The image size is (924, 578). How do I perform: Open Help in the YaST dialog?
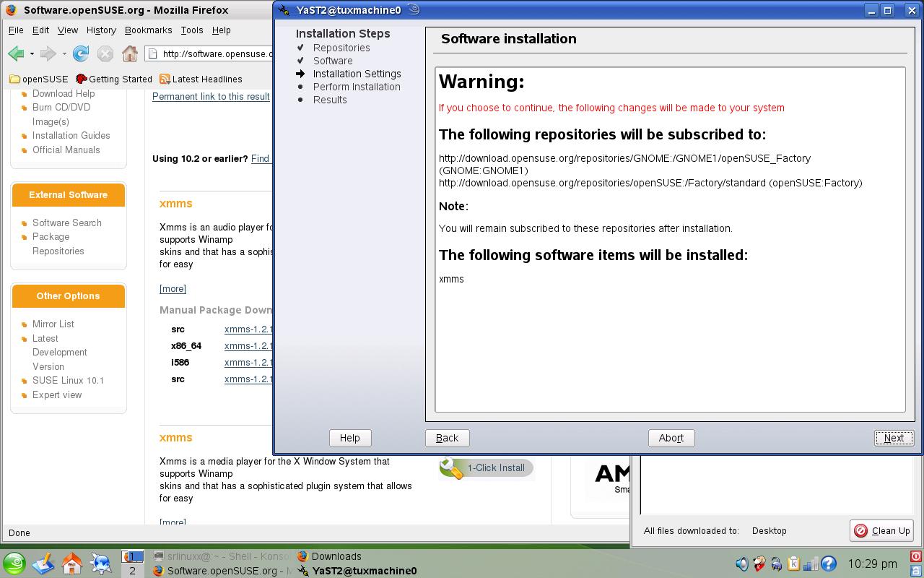[x=350, y=438]
